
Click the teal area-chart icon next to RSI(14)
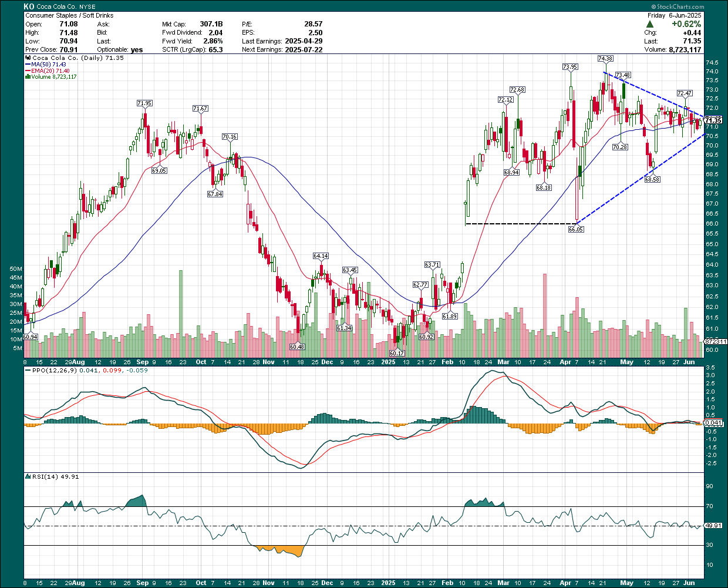[28, 477]
